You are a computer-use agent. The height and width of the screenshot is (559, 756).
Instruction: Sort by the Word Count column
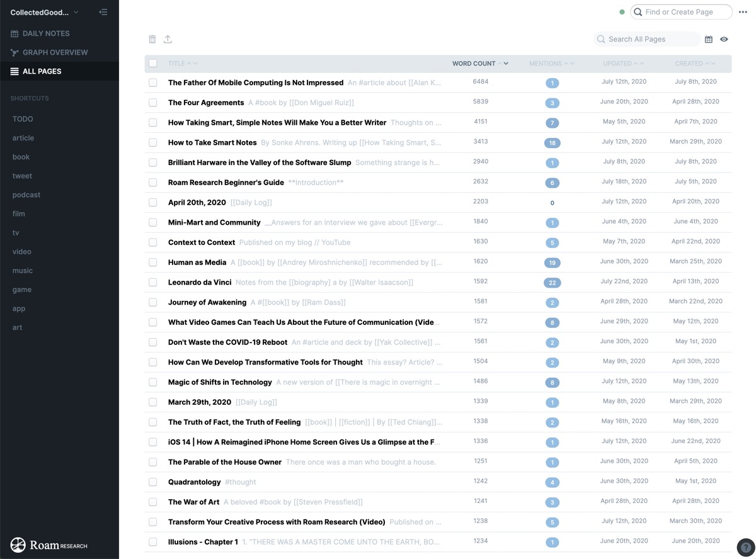click(480, 64)
